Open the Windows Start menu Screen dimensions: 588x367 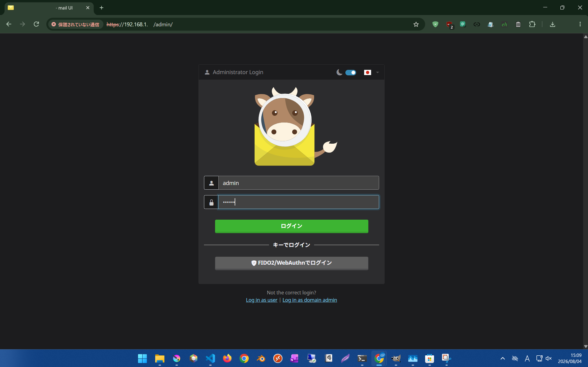(x=142, y=358)
